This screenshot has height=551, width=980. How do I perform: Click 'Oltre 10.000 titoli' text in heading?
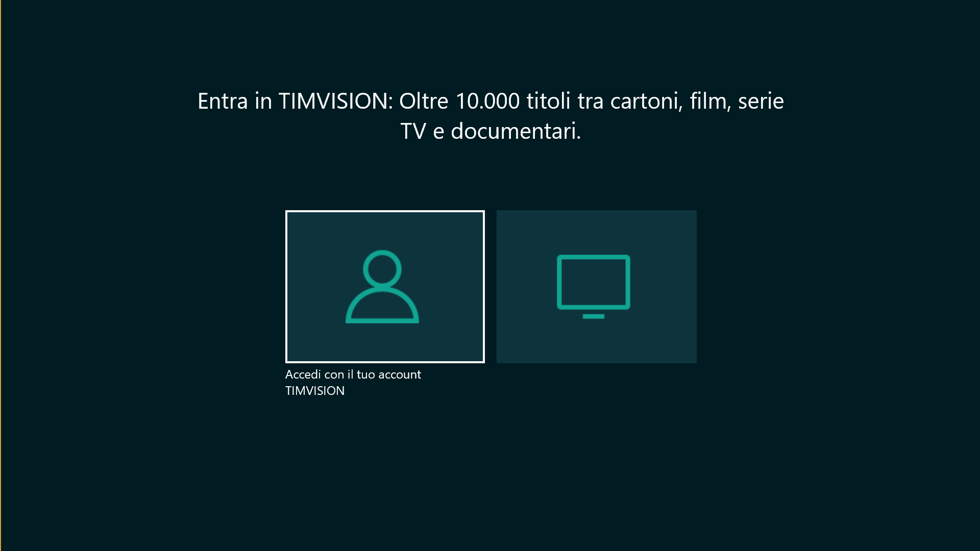tap(484, 101)
